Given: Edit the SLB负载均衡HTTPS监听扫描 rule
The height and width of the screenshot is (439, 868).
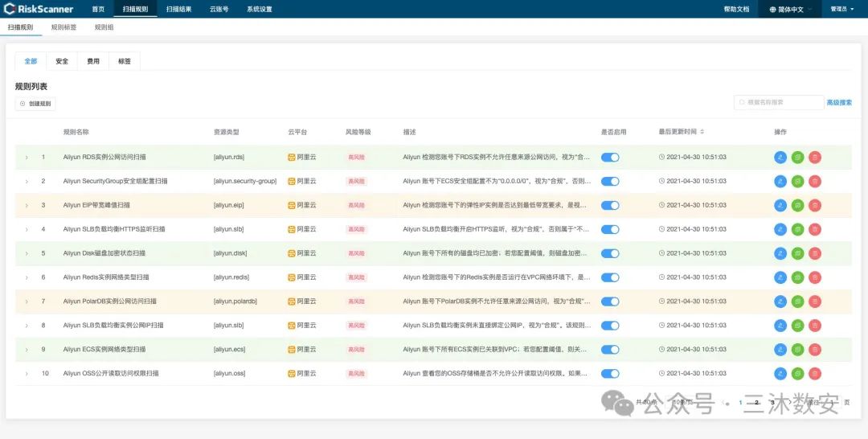Looking at the screenshot, I should click(780, 229).
